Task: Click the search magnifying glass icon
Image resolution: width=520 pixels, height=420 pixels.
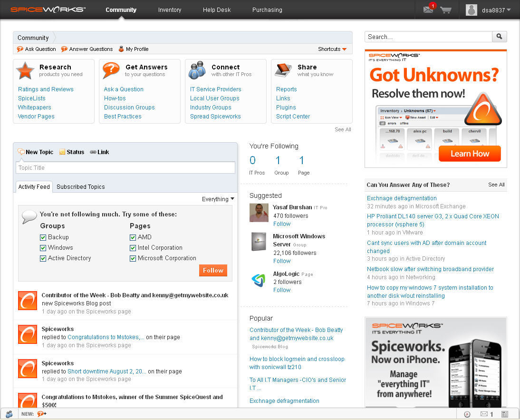Action: pos(499,36)
